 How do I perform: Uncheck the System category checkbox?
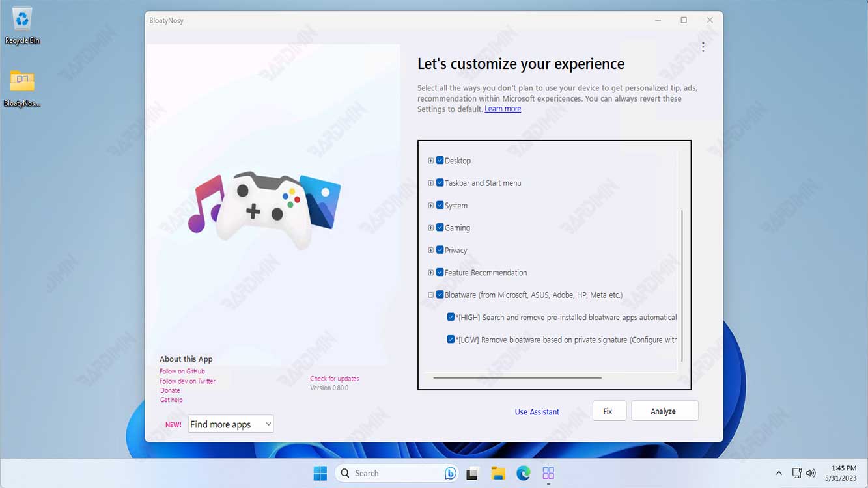pos(440,205)
